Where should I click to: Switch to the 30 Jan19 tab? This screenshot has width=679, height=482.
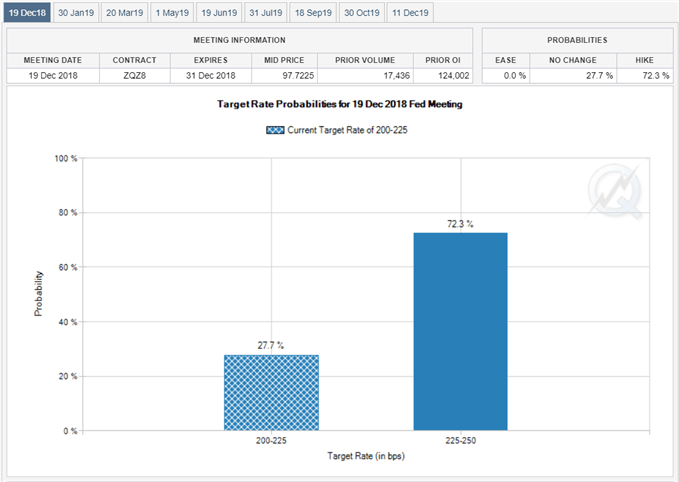[x=76, y=13]
